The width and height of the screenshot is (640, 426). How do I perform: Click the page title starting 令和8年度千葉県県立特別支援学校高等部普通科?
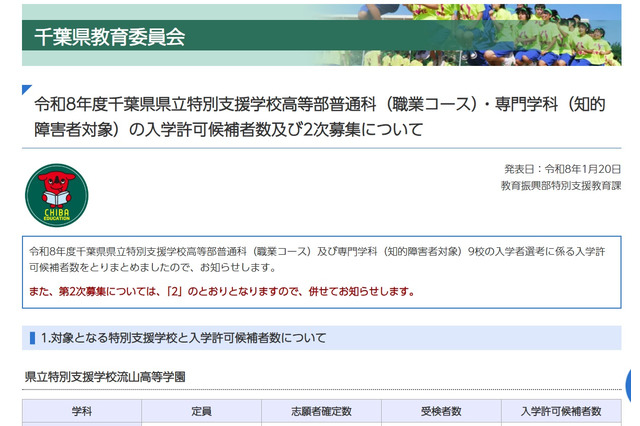(x=320, y=117)
